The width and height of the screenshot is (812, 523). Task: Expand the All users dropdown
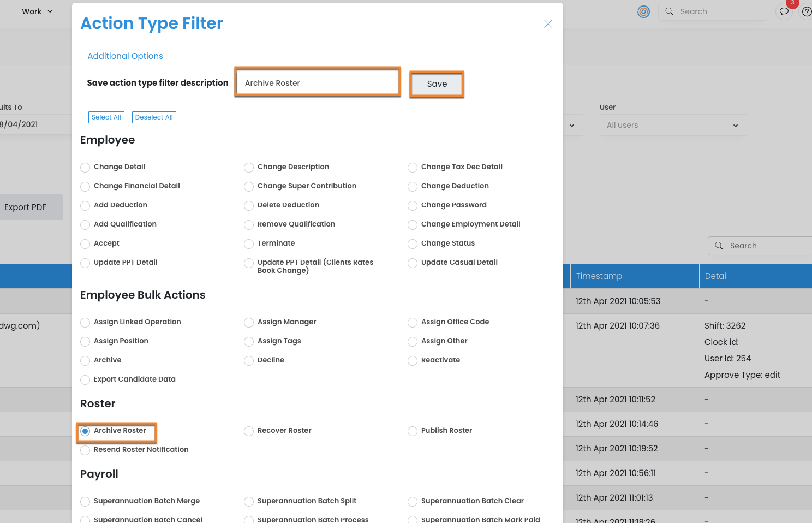tap(672, 125)
